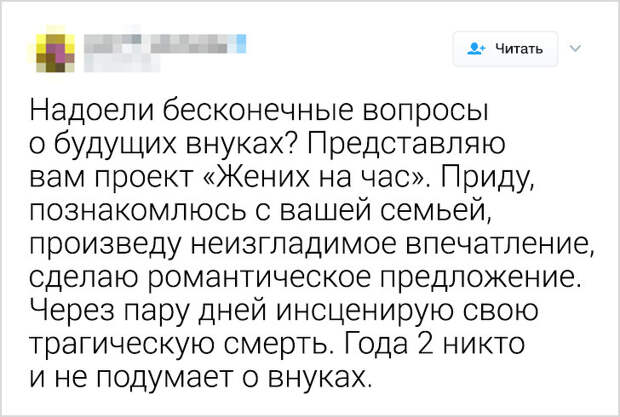Expand the chevron menu next to Читать
The width and height of the screenshot is (620, 417).
coord(575,49)
